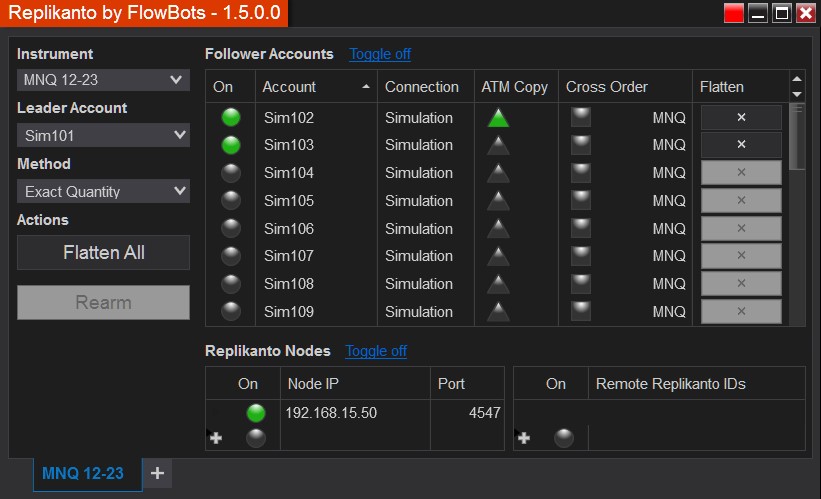The image size is (821, 499).
Task: Click the Flatten X button for Sim103
Action: pyautogui.click(x=741, y=145)
